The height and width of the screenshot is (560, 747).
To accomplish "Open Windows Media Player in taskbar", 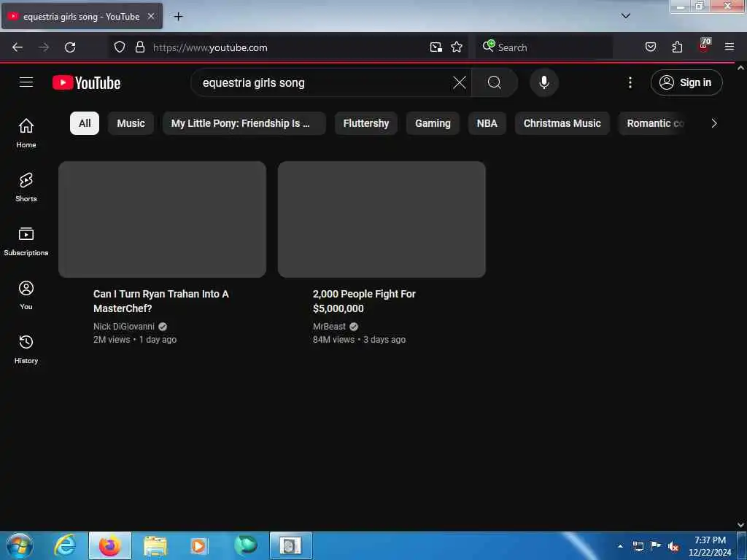I will click(x=198, y=545).
